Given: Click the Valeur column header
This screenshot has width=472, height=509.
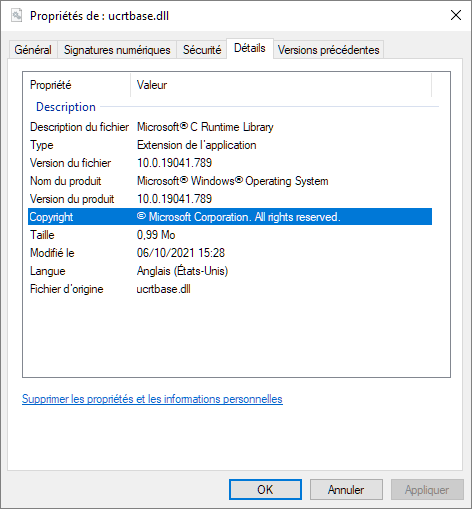Looking at the screenshot, I should 281,85.
